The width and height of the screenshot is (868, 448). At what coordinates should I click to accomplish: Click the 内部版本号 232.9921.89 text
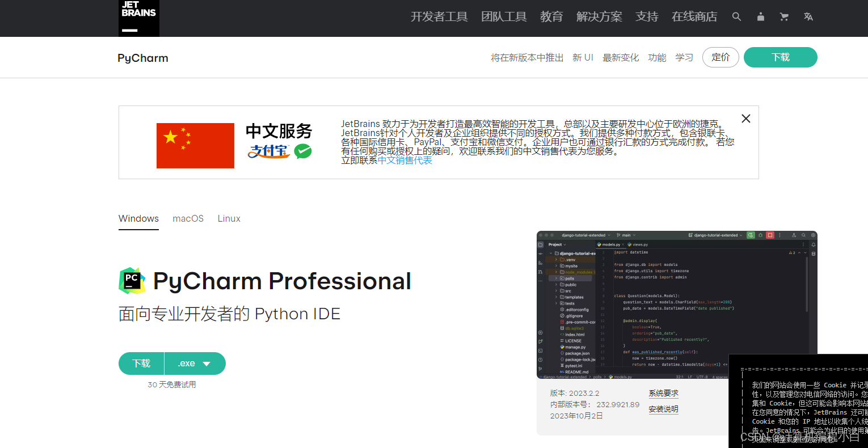(x=595, y=404)
